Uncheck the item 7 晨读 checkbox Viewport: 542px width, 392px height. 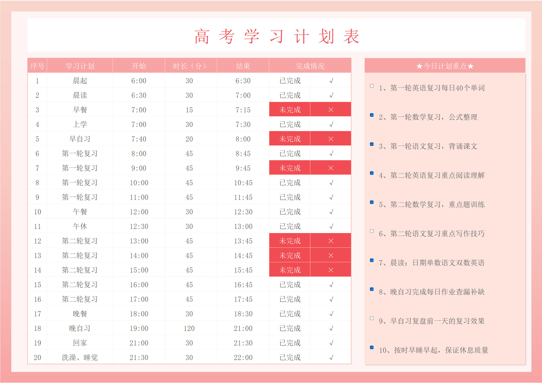click(372, 260)
